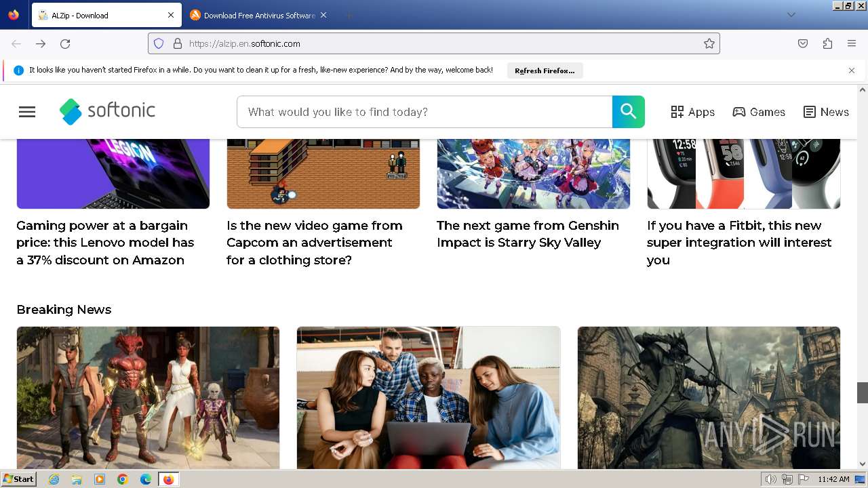The image size is (868, 488).
Task: Open the Lenovo gaming laptop article
Action: 105,243
